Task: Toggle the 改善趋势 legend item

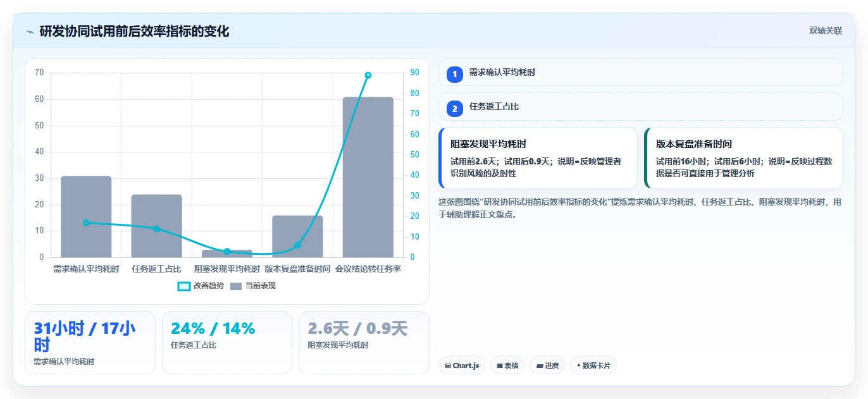Action: [x=201, y=286]
